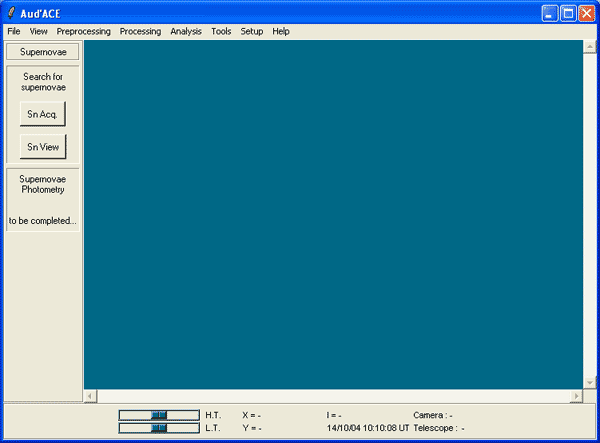Open the Analysis menu

point(186,31)
